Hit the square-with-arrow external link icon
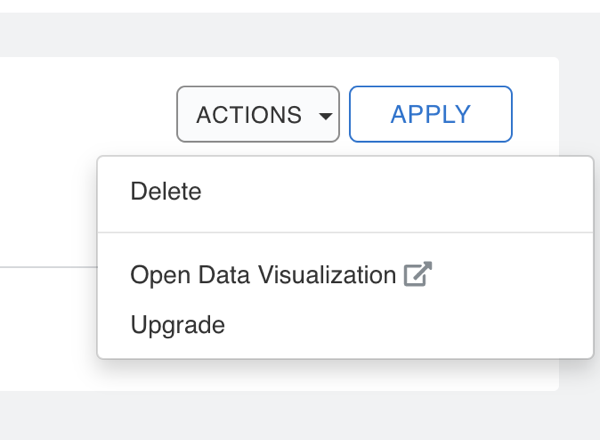The height and width of the screenshot is (440, 600). point(418,275)
